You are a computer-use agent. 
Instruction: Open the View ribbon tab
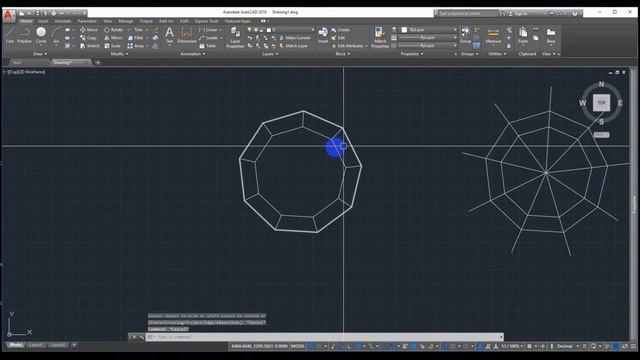[x=107, y=21]
